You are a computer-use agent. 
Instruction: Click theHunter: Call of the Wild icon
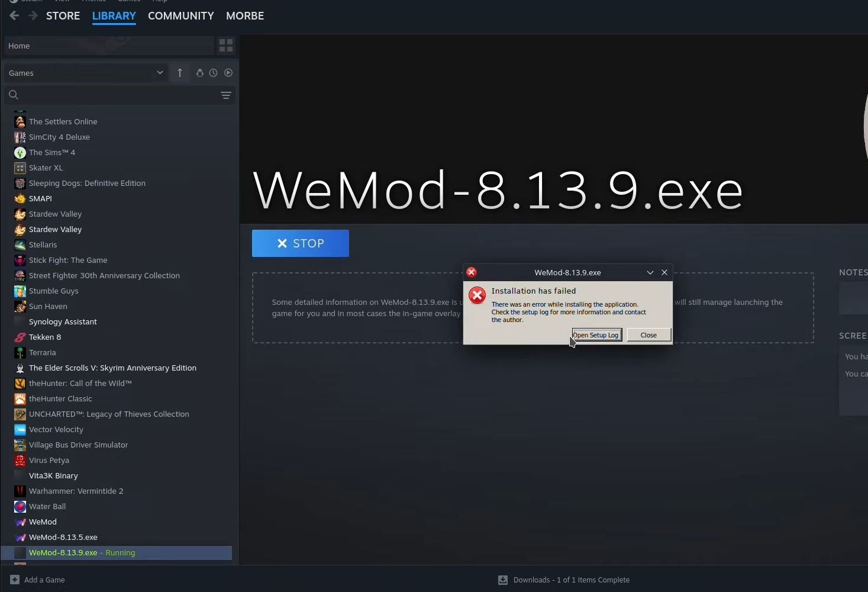pos(20,383)
